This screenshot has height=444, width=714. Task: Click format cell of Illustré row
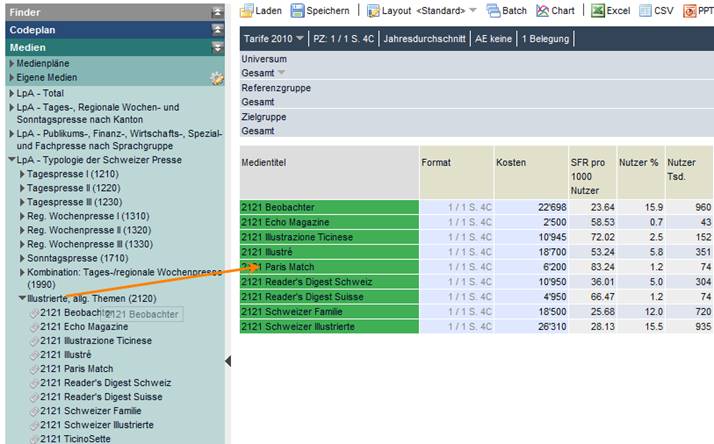click(456, 252)
